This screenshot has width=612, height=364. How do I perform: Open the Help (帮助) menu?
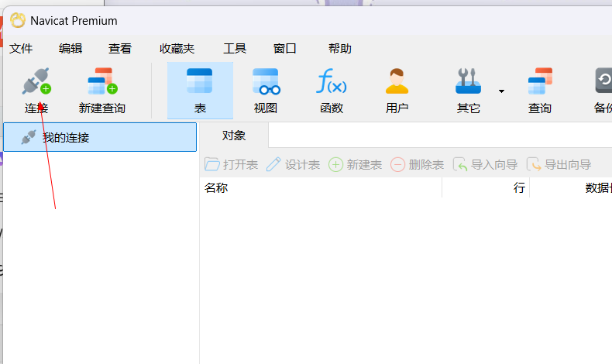(x=339, y=48)
